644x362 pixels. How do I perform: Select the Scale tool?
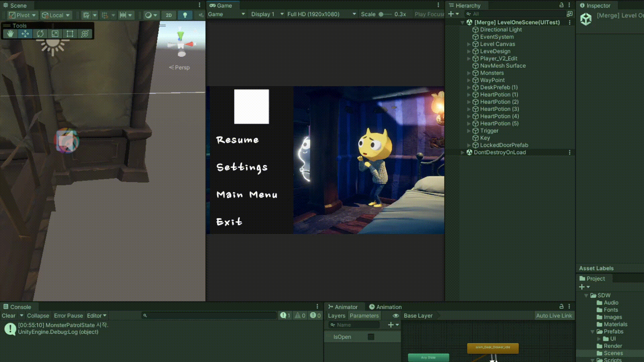(55, 34)
